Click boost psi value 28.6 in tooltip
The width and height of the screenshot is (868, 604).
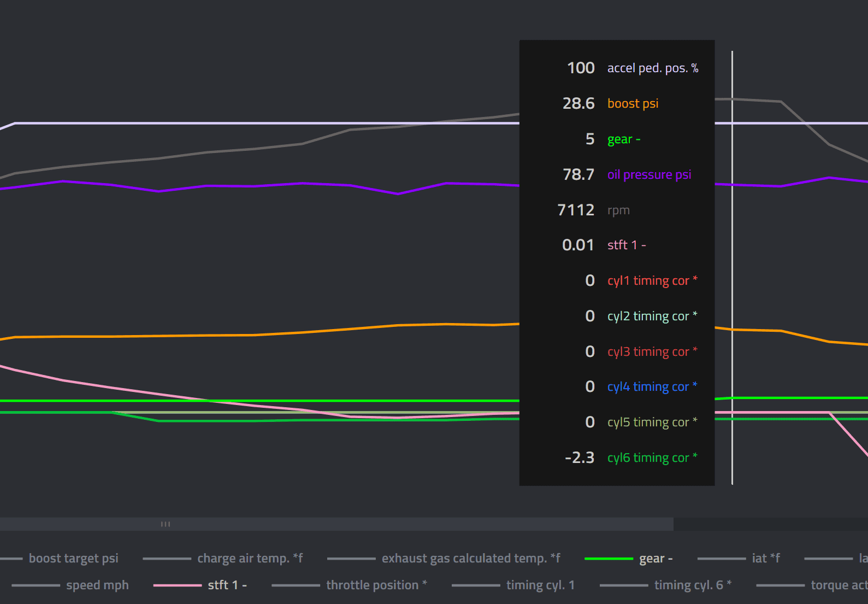(x=578, y=103)
